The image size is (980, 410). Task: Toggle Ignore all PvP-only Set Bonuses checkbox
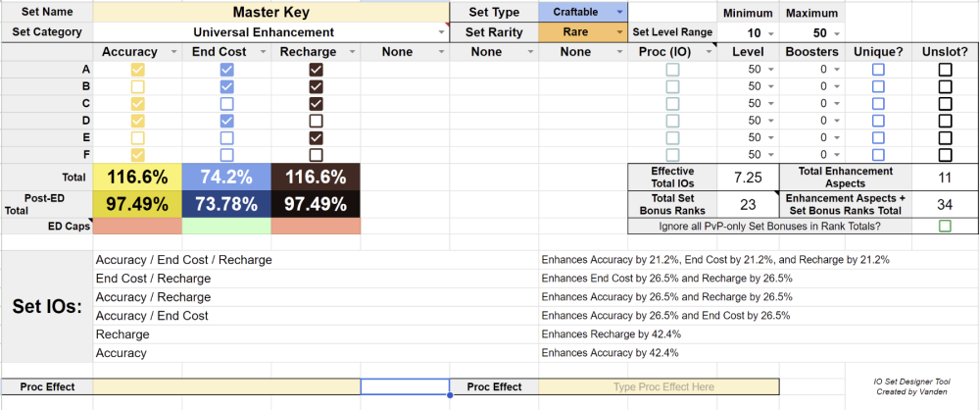point(945,227)
